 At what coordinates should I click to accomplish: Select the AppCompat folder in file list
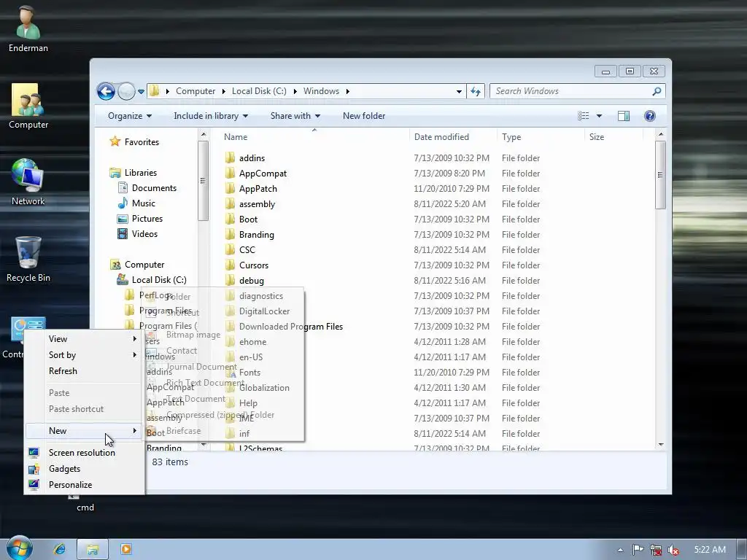coord(263,174)
